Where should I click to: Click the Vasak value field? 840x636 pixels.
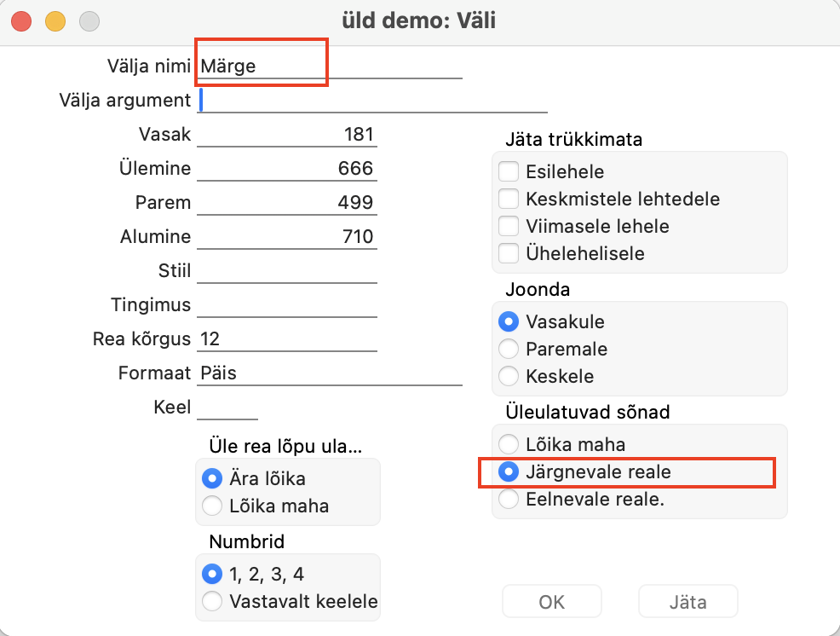(x=286, y=135)
